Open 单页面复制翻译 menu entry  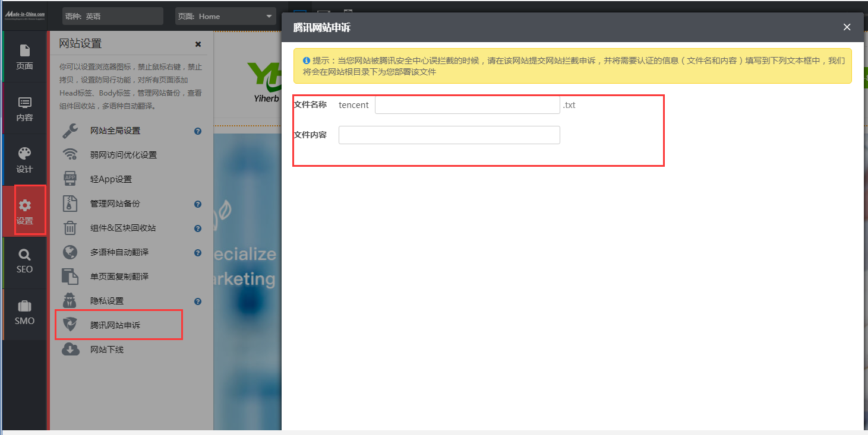(x=119, y=277)
